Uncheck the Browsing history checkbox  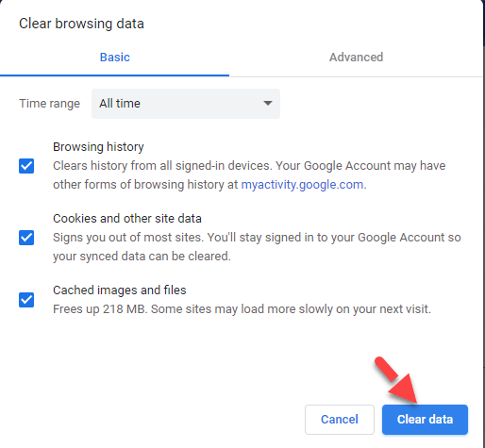26,166
